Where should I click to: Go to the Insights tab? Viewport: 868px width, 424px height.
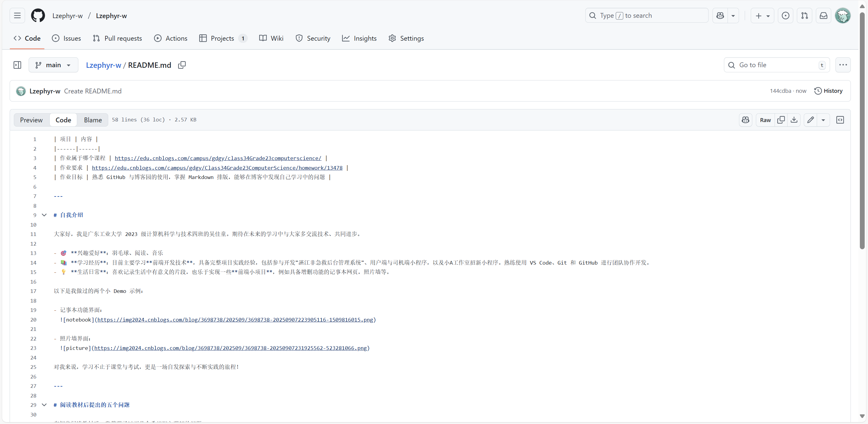pos(359,39)
